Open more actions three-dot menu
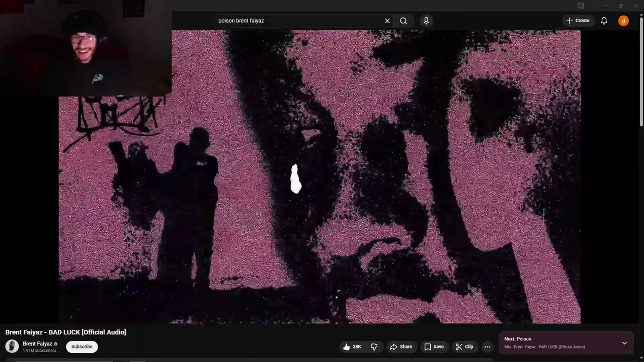Image resolution: width=644 pixels, height=362 pixels. tap(487, 347)
